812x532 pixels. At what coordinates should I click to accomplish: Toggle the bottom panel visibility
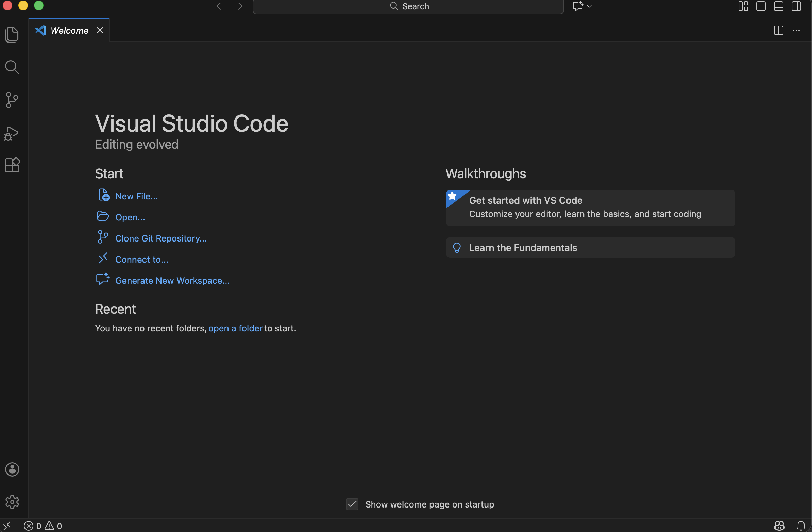pyautogui.click(x=779, y=6)
